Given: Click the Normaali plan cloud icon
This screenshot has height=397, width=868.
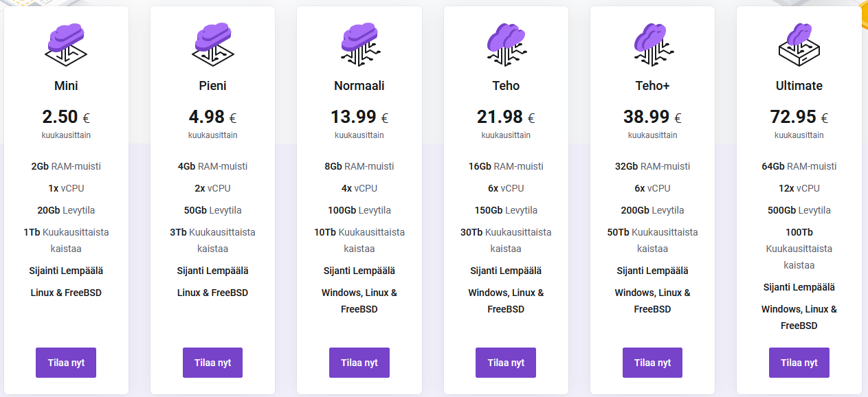Looking at the screenshot, I should coord(359,45).
